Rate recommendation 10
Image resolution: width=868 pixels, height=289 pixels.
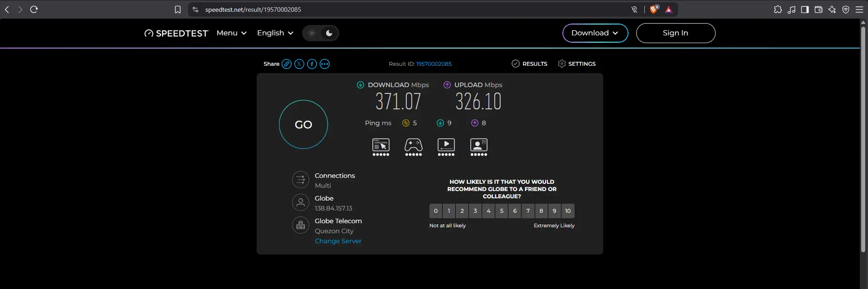(x=568, y=211)
